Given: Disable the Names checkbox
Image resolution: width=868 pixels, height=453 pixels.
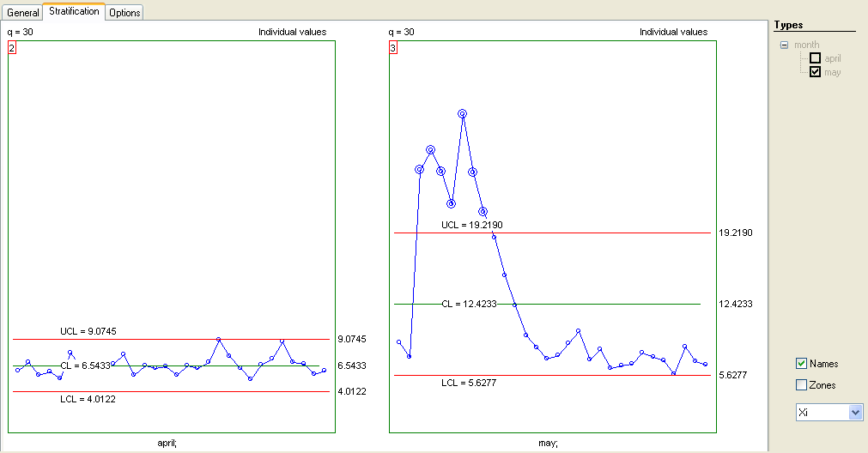Looking at the screenshot, I should point(802,364).
